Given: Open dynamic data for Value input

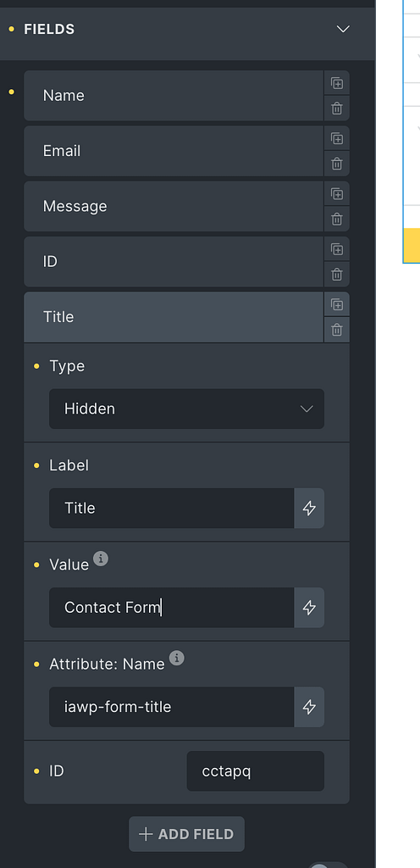Looking at the screenshot, I should [x=309, y=607].
